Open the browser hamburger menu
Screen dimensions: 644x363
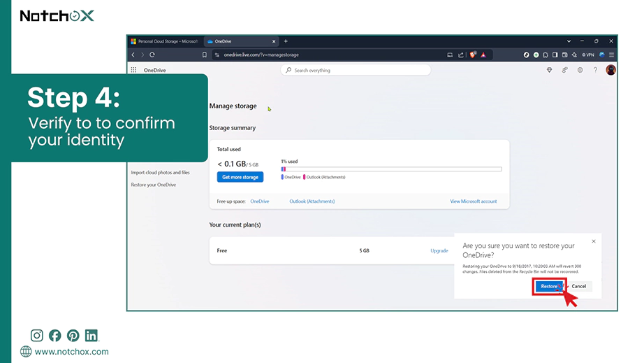tap(612, 55)
